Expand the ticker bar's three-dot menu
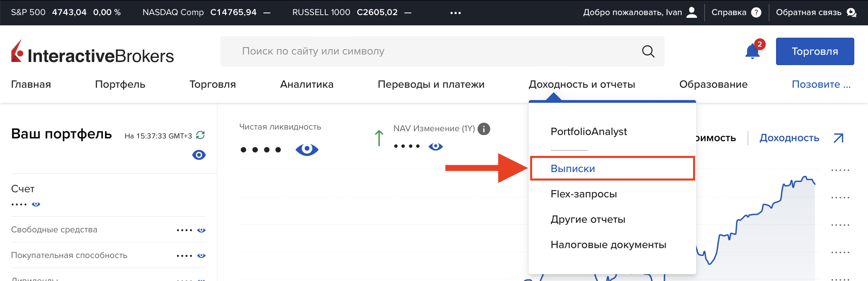 [455, 13]
